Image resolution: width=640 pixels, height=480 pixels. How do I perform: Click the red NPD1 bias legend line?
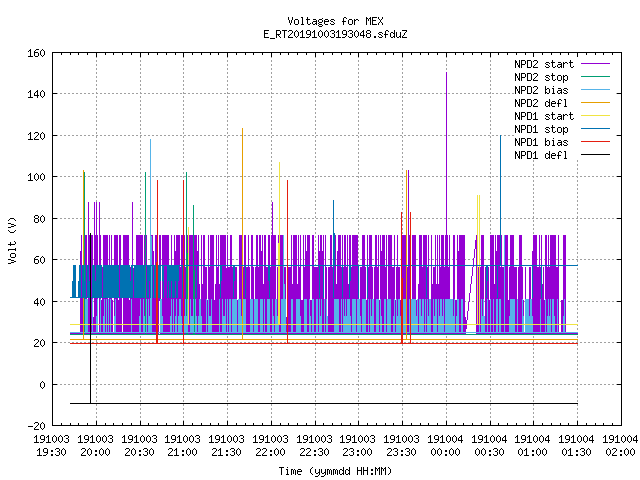pos(595,142)
